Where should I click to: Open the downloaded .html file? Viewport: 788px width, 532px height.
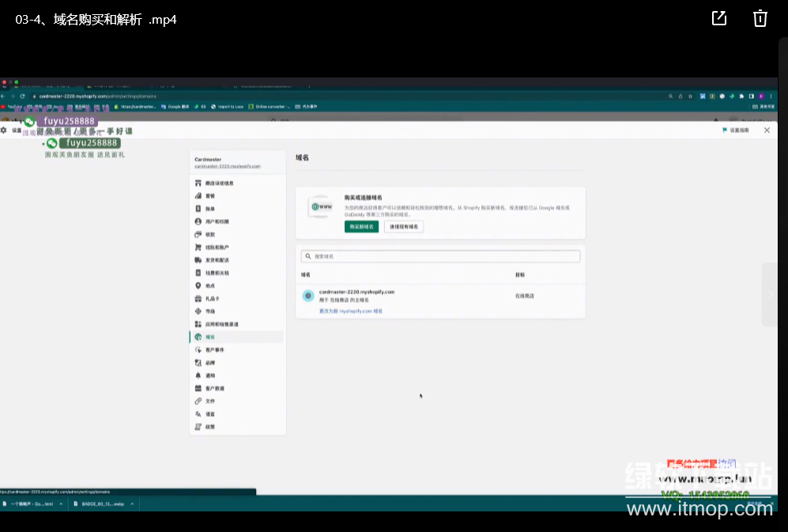(28, 504)
